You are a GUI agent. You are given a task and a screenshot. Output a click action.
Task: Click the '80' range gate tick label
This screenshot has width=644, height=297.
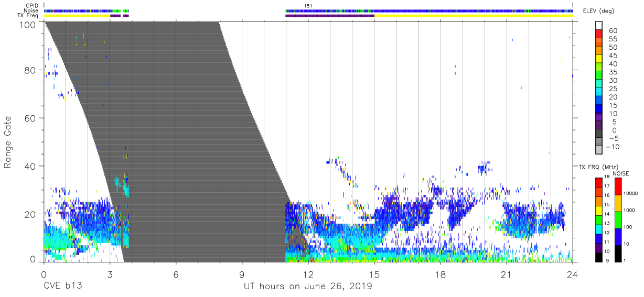pos(30,70)
